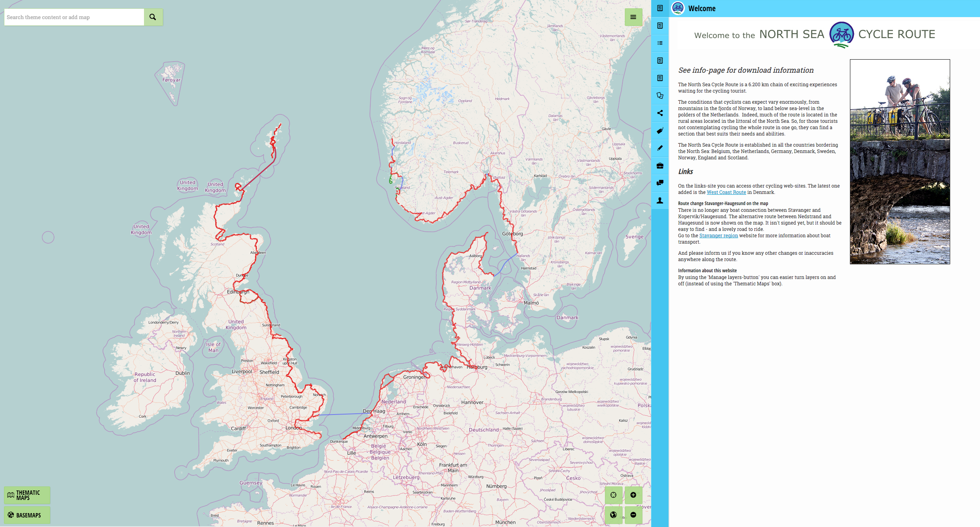Open the briefcase tools icon

point(660,166)
